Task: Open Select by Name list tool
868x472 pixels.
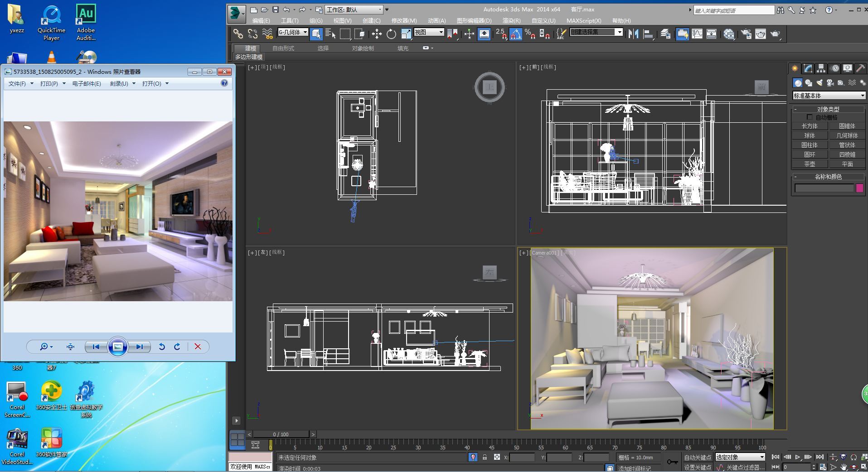Action: click(x=330, y=34)
